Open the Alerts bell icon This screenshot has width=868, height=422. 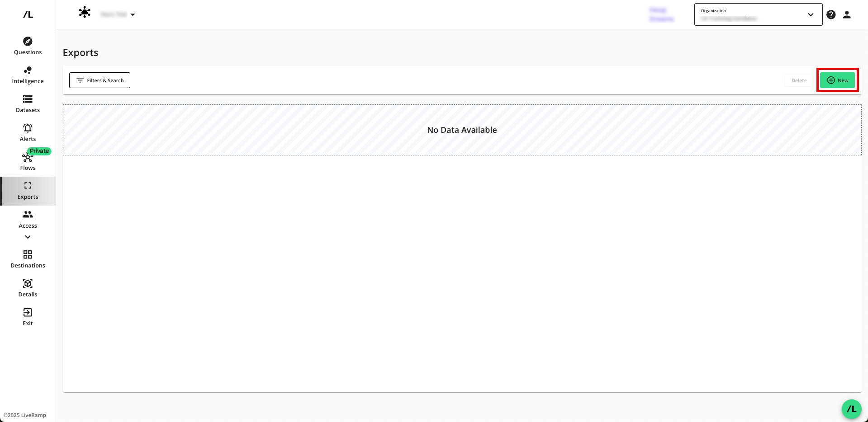(x=28, y=128)
